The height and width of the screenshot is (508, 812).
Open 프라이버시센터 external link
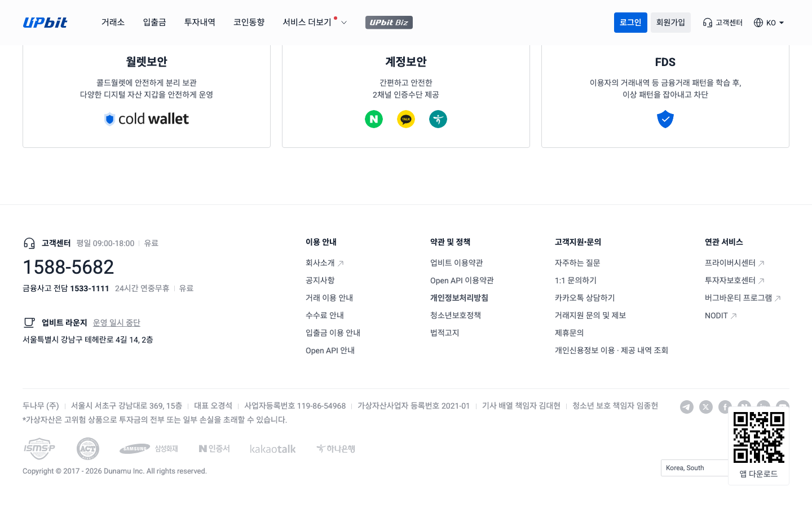point(735,263)
